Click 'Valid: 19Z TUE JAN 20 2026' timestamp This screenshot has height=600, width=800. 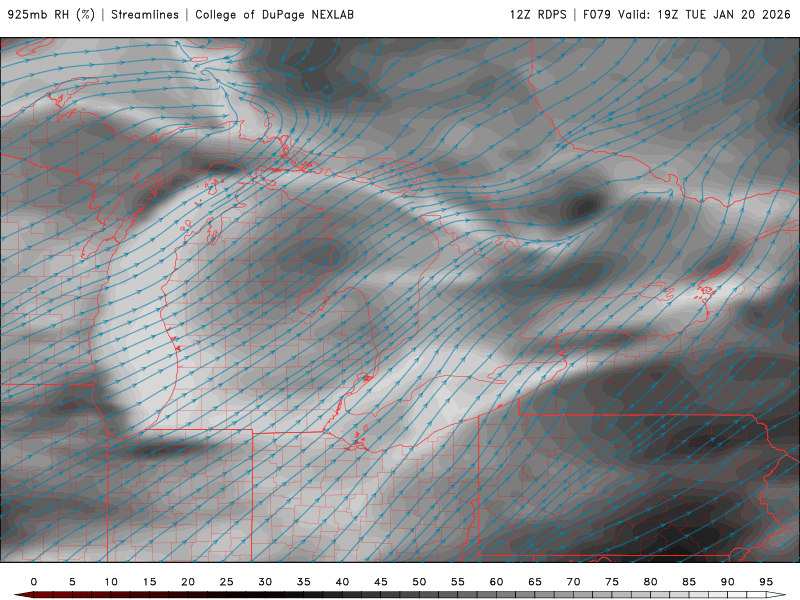click(x=705, y=14)
